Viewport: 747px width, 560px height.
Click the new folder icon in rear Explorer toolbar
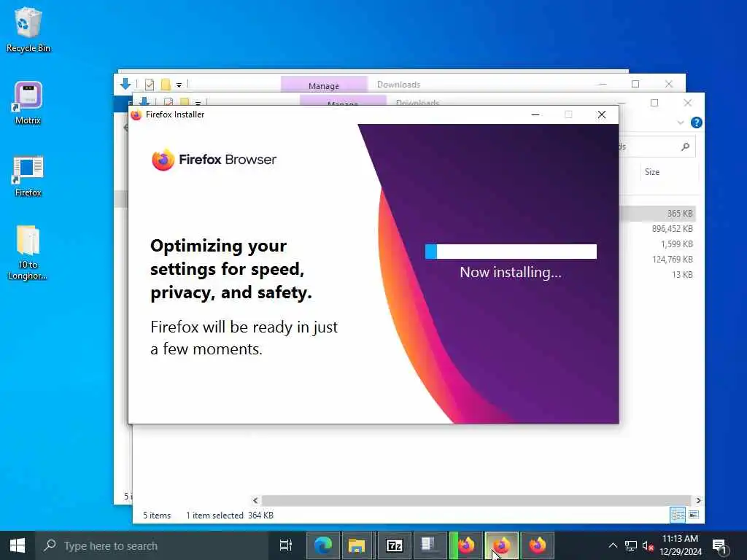166,85
